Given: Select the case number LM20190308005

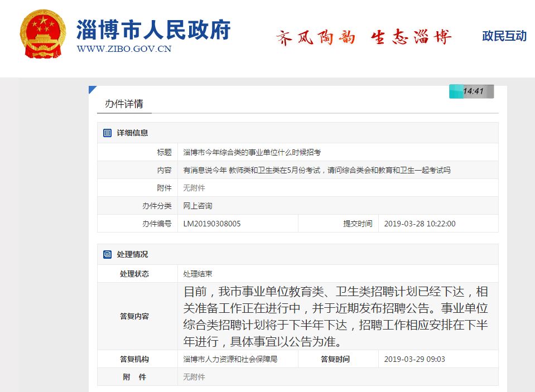Looking at the screenshot, I should (212, 224).
